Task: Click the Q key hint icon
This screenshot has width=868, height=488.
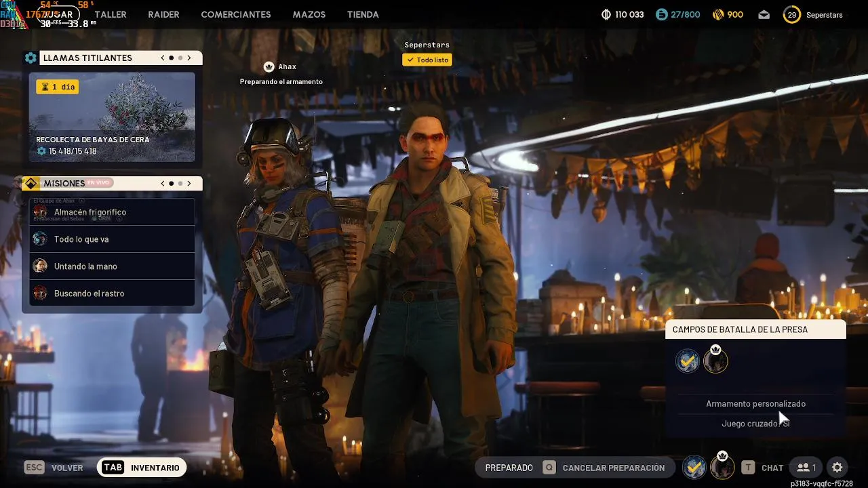Action: [549, 468]
